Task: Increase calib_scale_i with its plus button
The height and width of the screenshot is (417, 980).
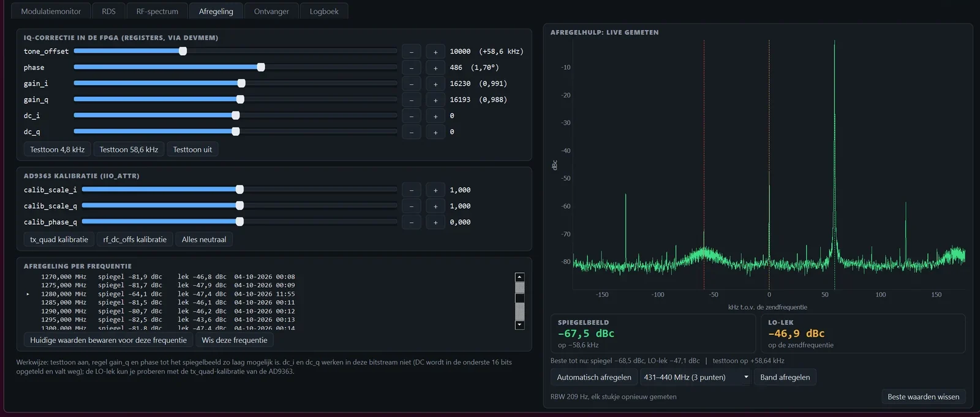Action: (435, 190)
